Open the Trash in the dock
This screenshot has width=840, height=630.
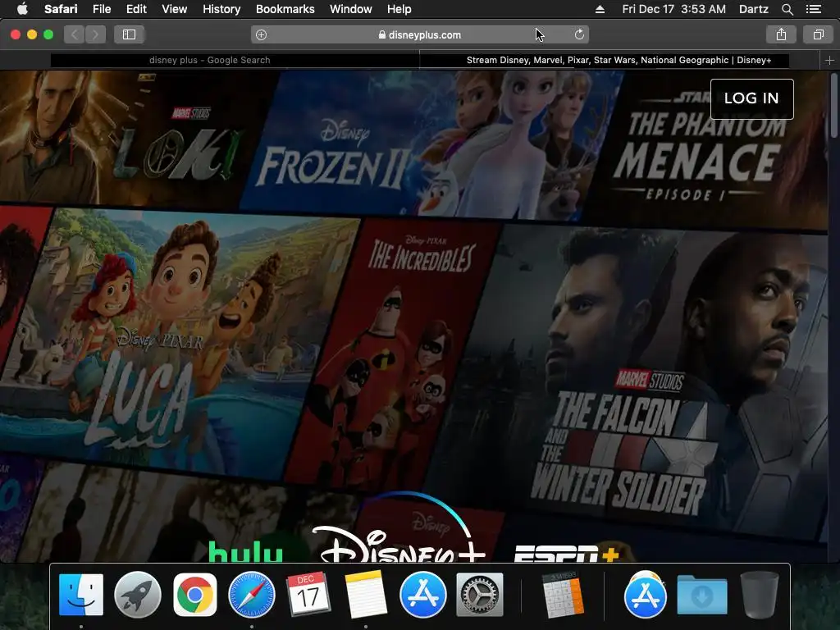pyautogui.click(x=759, y=595)
